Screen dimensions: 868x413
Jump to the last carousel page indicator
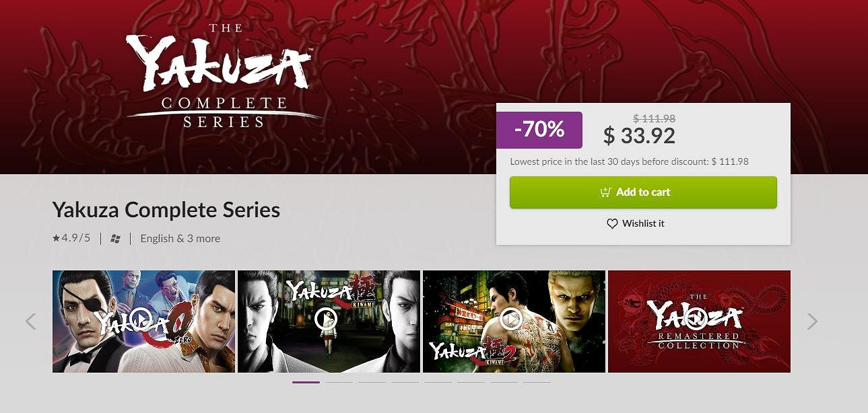tap(537, 382)
